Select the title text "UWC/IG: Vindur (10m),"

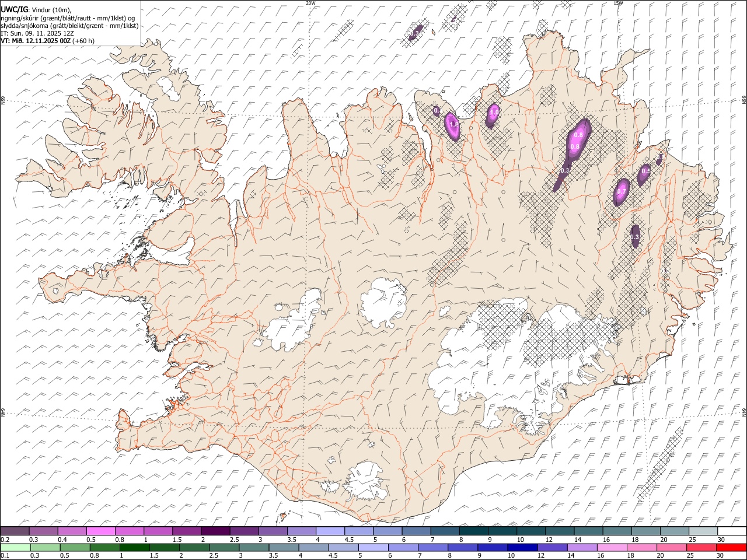coord(36,10)
